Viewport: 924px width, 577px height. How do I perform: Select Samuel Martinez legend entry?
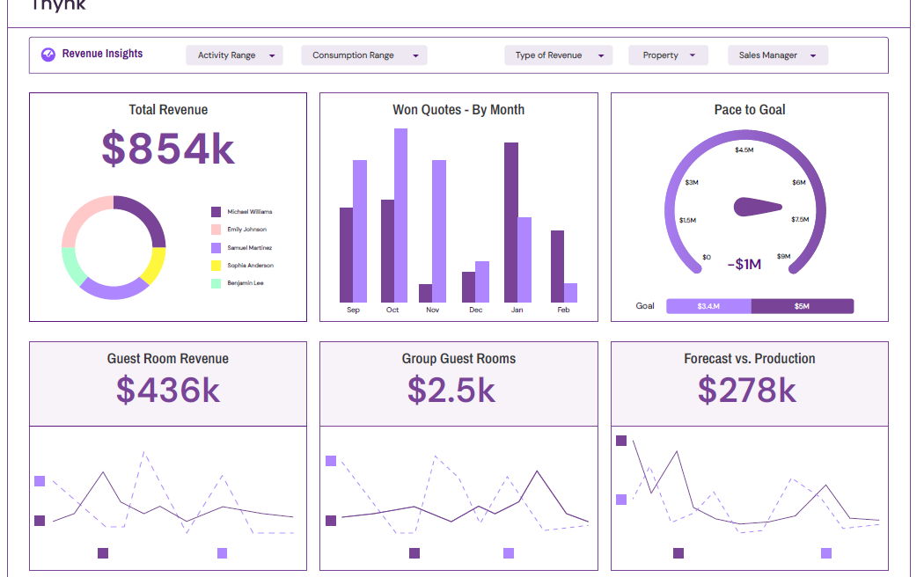pos(242,248)
